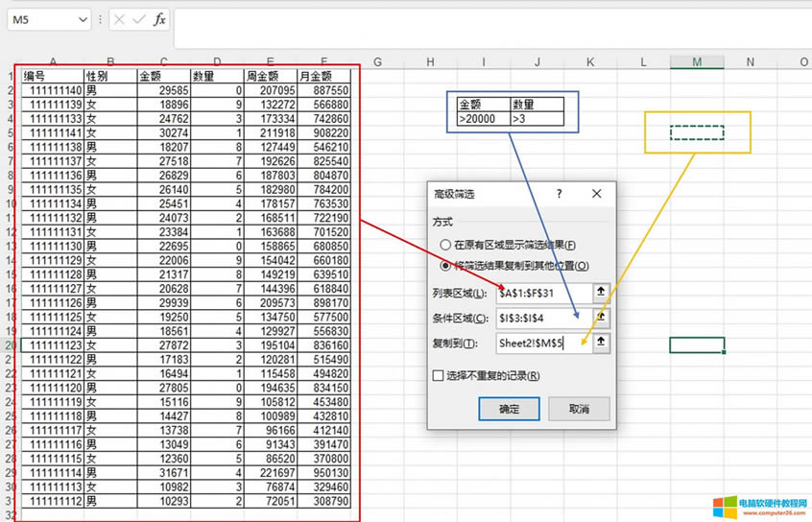Select 将筛选结果复制到其他位置 radio option
Viewport: 812px width, 522px height.
(x=445, y=266)
